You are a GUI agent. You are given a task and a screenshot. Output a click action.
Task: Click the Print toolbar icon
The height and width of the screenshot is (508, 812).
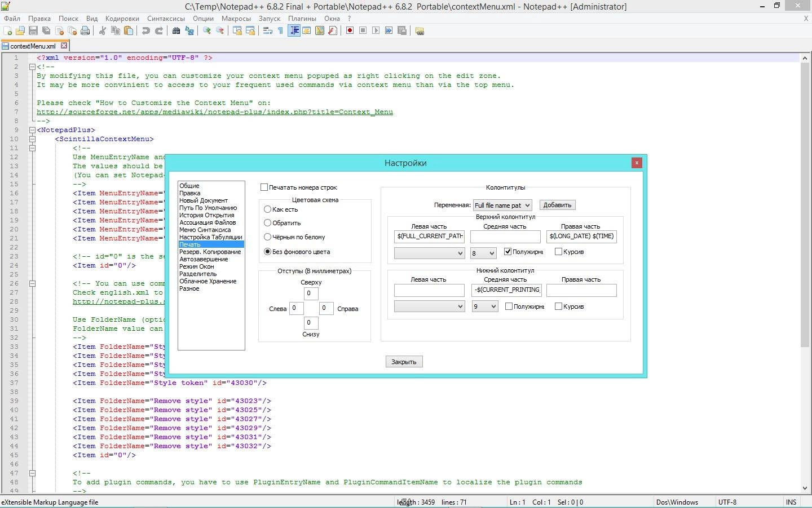click(85, 30)
